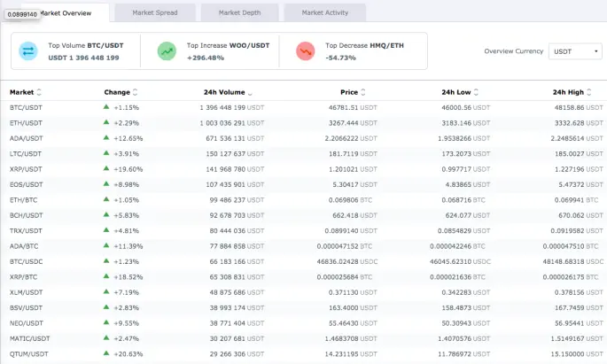
Task: Open the Overview Currency USDT dropdown
Action: click(x=575, y=51)
